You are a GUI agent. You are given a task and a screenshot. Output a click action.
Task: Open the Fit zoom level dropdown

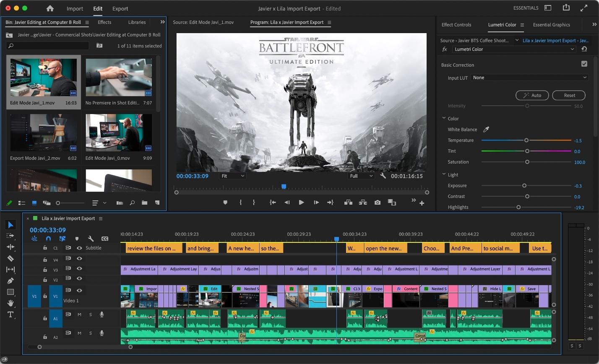(233, 176)
